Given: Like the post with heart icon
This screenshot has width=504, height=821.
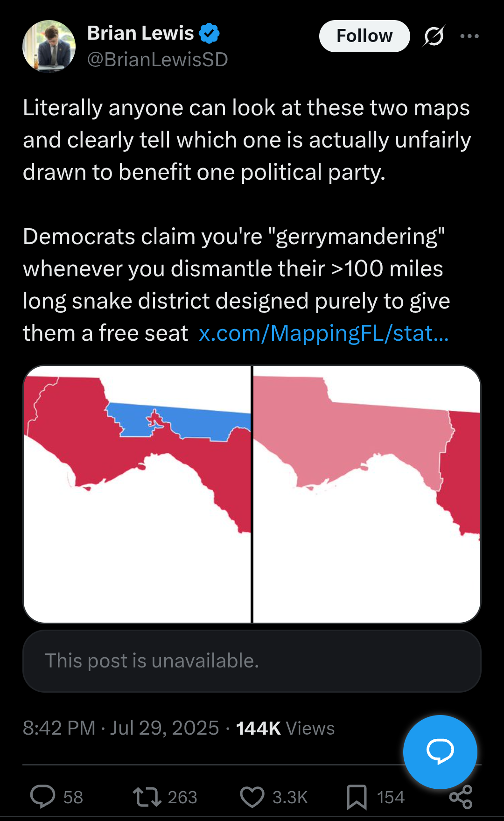Looking at the screenshot, I should [252, 797].
